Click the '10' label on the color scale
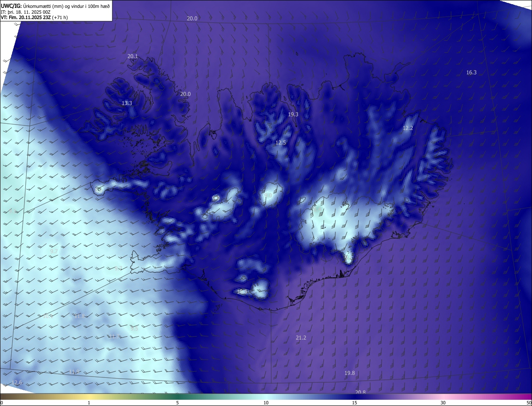The image size is (532, 406). 266,403
